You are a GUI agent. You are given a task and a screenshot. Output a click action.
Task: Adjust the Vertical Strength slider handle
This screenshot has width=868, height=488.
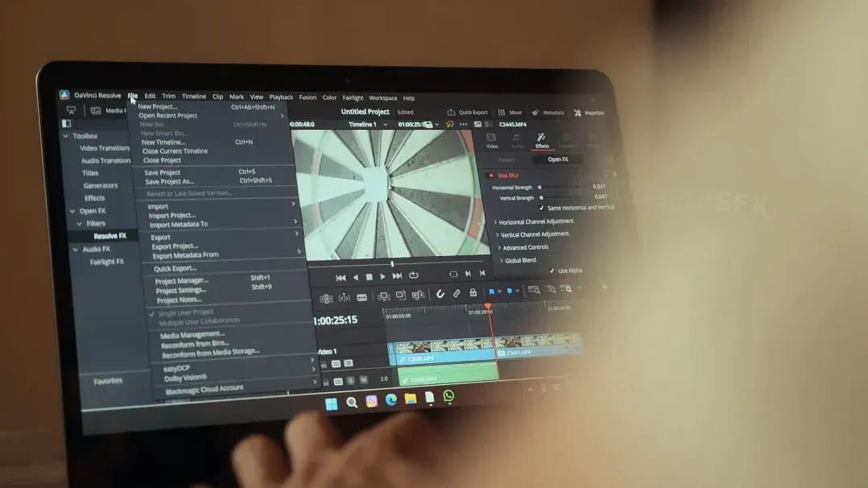click(x=541, y=198)
